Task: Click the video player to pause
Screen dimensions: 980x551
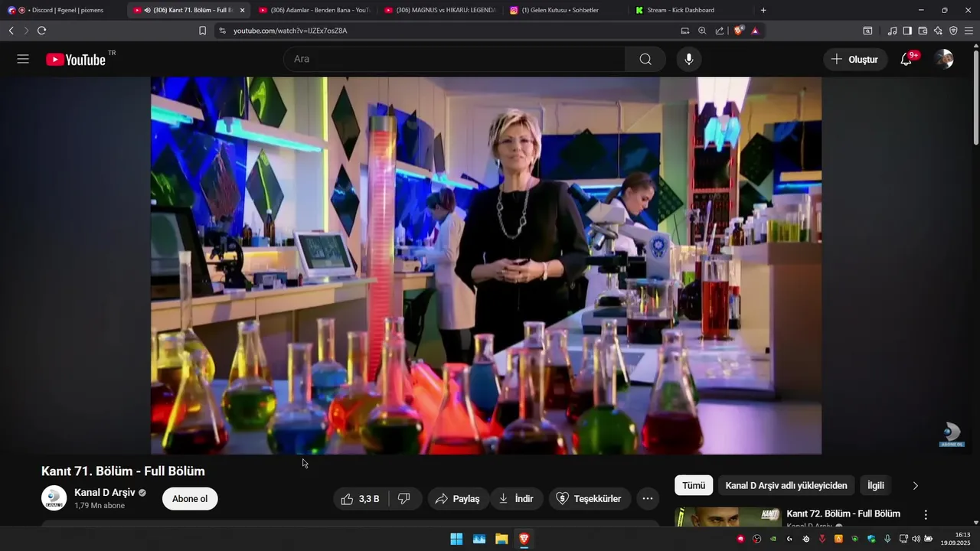Action: point(486,266)
